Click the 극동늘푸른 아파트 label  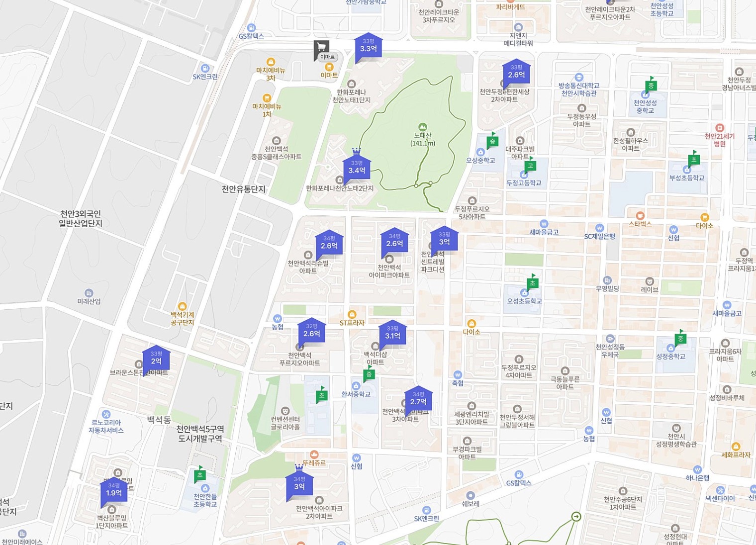(x=565, y=383)
